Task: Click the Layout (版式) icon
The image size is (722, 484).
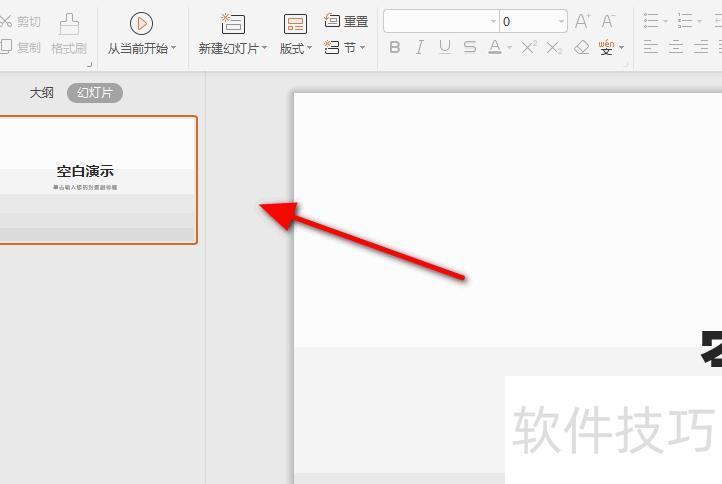Action: (x=295, y=24)
